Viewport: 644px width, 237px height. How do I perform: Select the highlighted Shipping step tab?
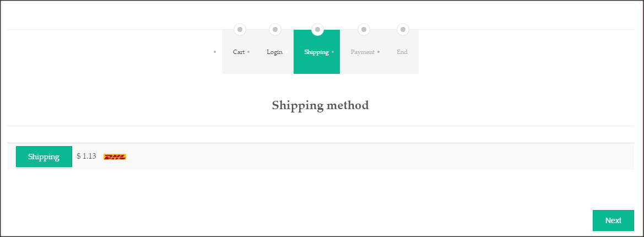(x=316, y=52)
